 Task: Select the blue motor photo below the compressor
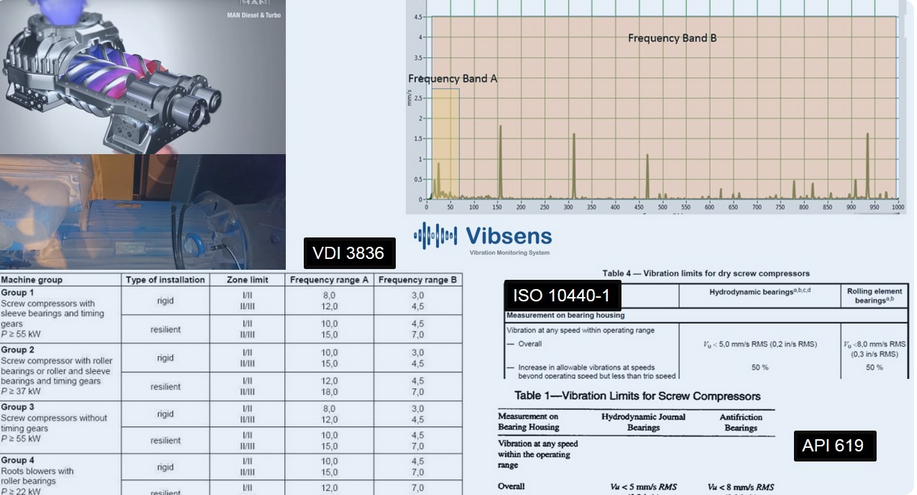(142, 210)
